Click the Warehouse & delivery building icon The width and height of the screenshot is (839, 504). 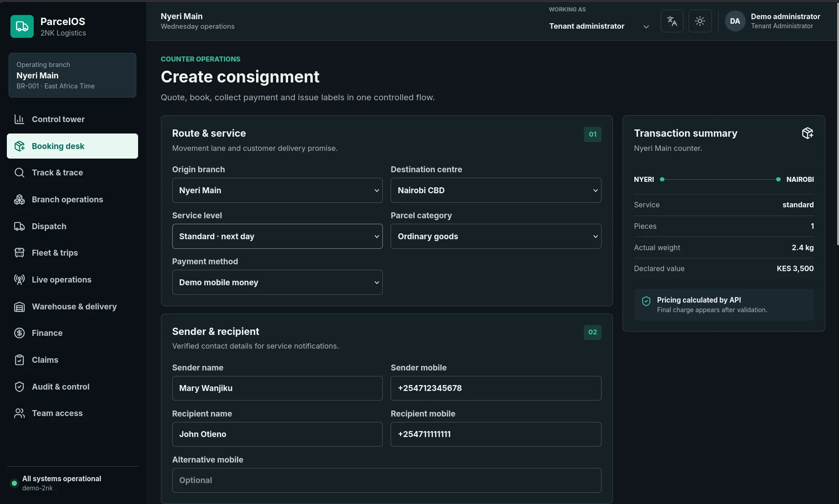click(19, 307)
